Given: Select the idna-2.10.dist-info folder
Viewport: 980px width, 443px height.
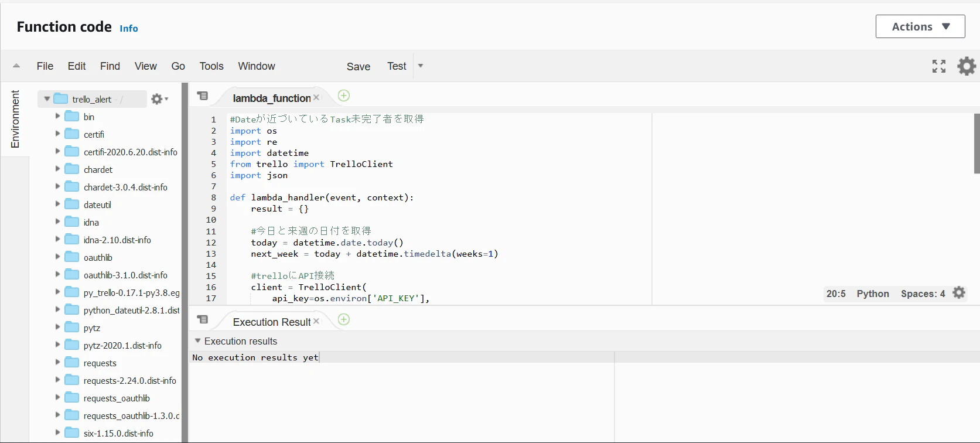Looking at the screenshot, I should coord(117,240).
